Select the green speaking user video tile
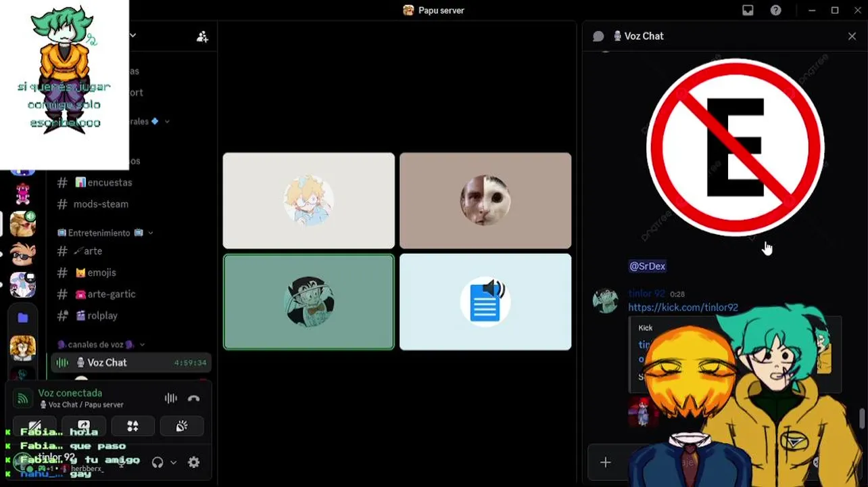The width and height of the screenshot is (868, 487). click(309, 302)
